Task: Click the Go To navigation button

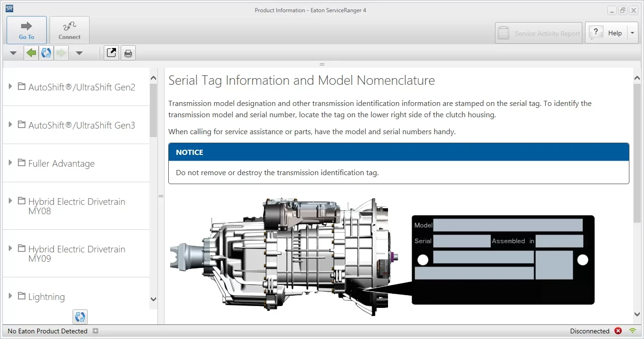Action: [26, 30]
